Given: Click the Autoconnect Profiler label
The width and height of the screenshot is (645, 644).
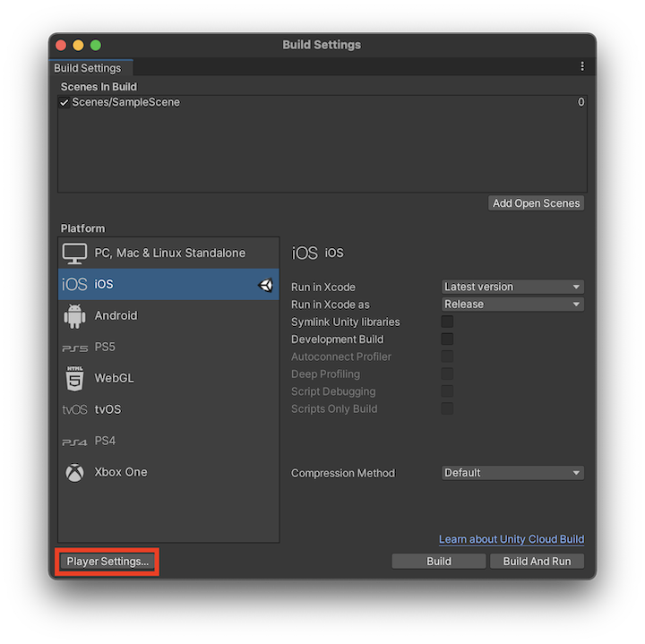Looking at the screenshot, I should (341, 356).
